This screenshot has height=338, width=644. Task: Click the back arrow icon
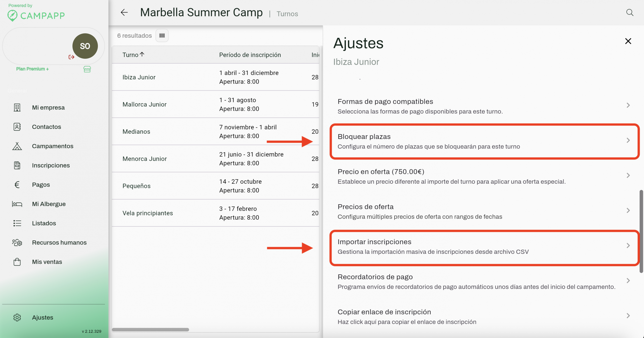tap(124, 12)
